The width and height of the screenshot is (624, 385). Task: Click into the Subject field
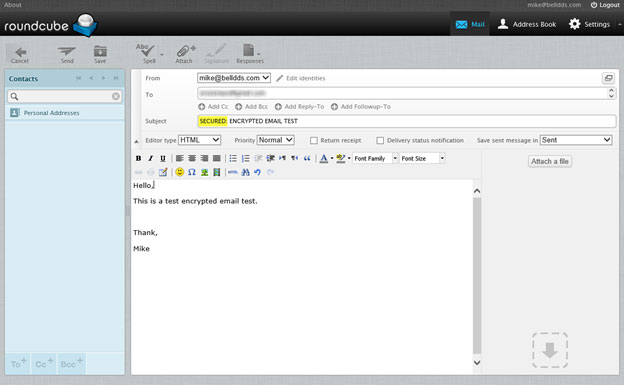[x=406, y=121]
